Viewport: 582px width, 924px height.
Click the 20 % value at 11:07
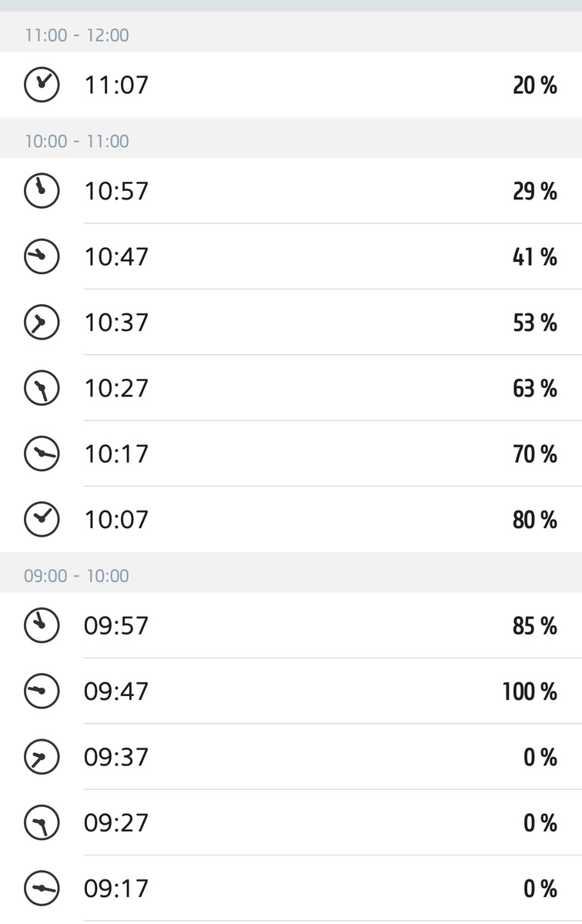[535, 85]
